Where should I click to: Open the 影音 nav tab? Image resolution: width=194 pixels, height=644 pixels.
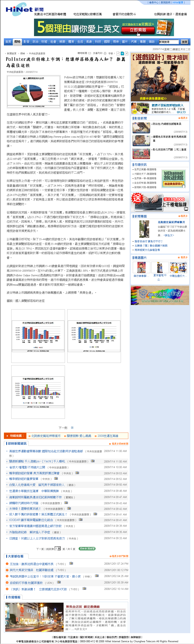27,42
